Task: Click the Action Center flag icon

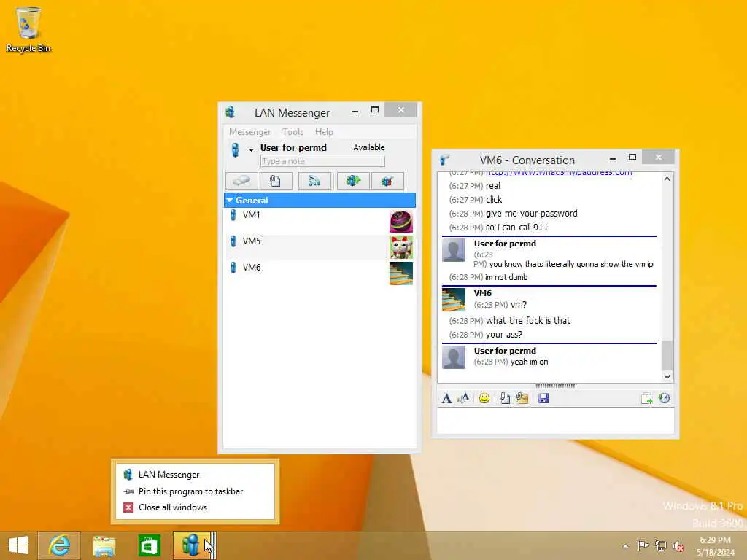Action: pyautogui.click(x=643, y=545)
